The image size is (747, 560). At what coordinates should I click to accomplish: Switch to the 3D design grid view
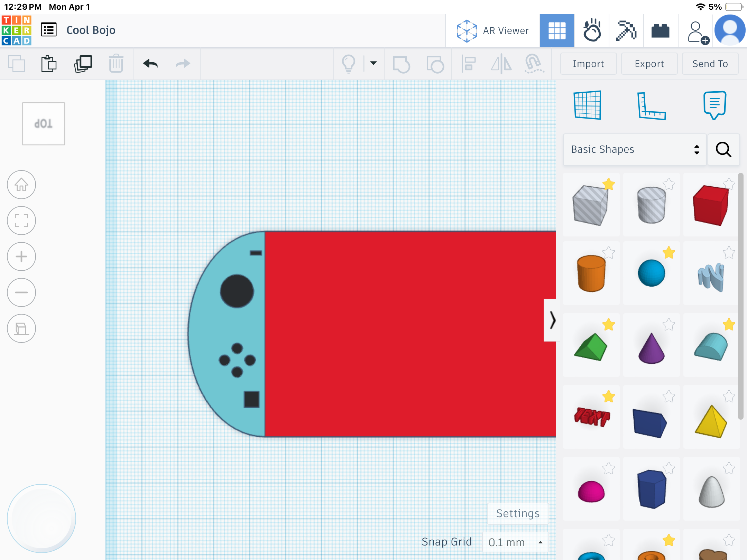pos(557,30)
